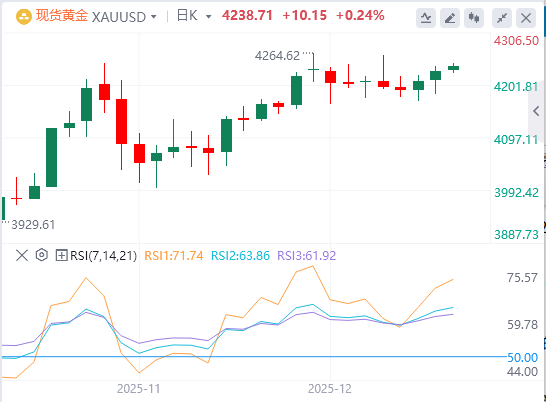Screen dimensions: 546x402
Task: Close the chart panel with X
Action: pyautogui.click(x=526, y=17)
